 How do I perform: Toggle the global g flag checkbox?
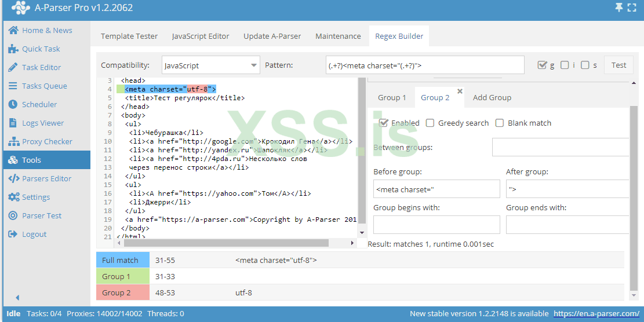tap(542, 65)
